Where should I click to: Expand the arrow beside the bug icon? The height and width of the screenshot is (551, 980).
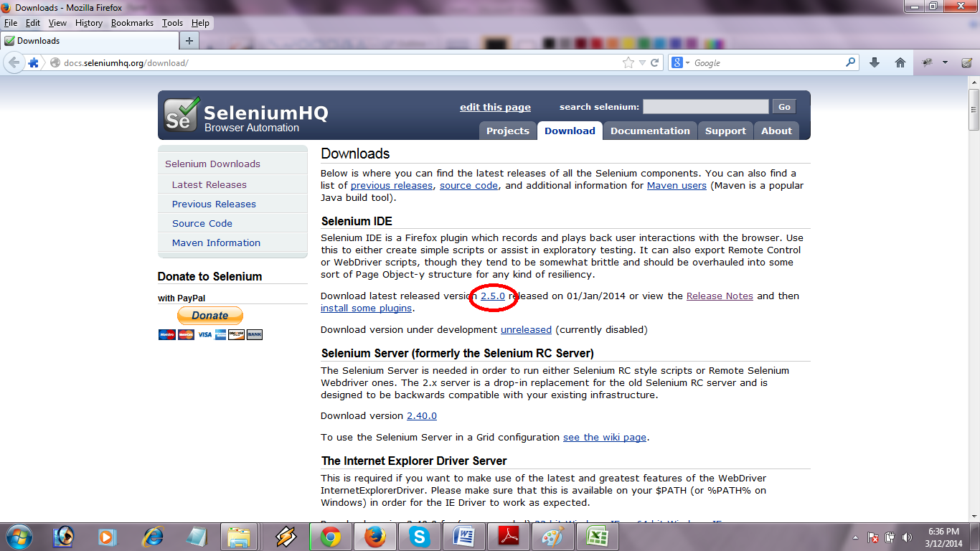945,62
